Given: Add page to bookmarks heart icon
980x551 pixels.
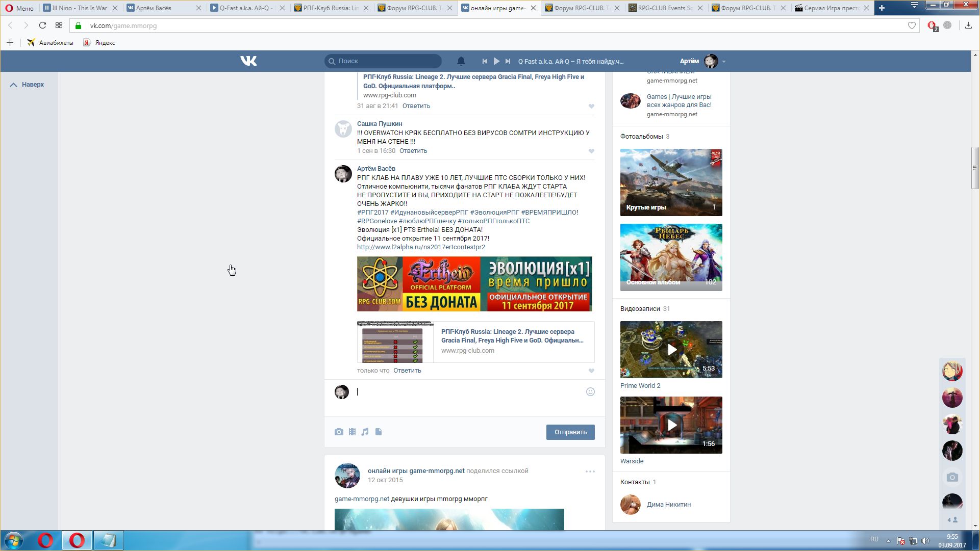Looking at the screenshot, I should (912, 25).
